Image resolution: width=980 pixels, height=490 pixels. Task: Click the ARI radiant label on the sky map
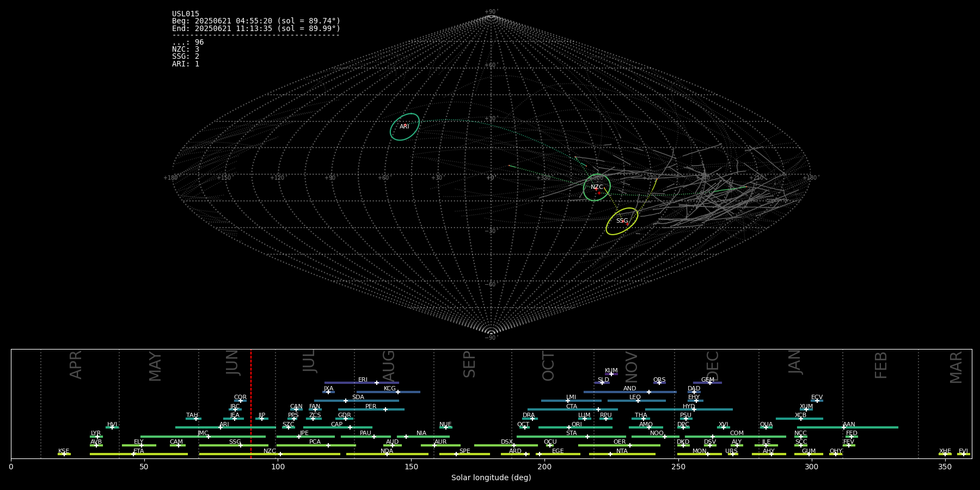point(405,127)
